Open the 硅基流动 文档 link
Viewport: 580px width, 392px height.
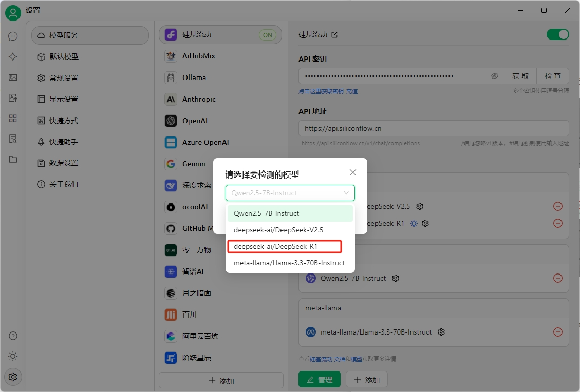click(328, 359)
